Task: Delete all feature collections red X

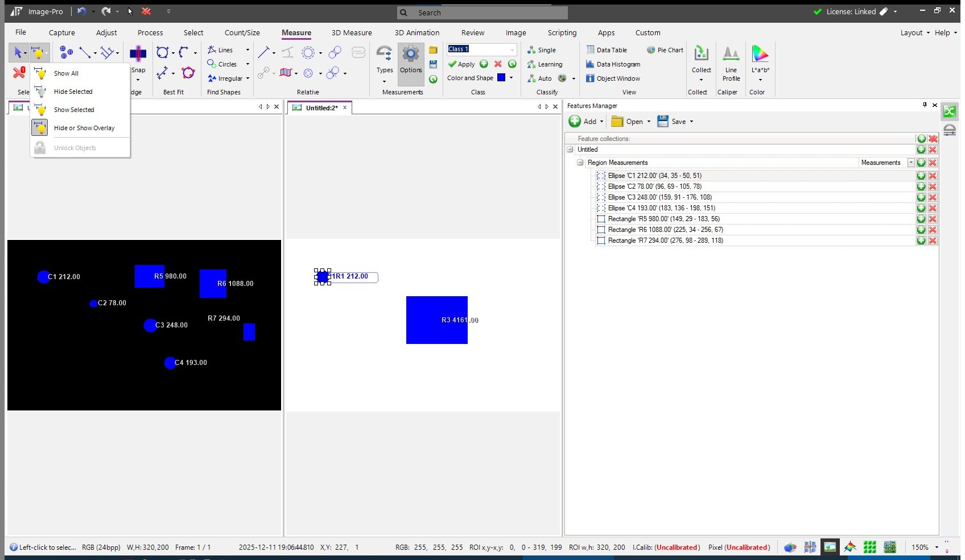Action: tap(933, 139)
